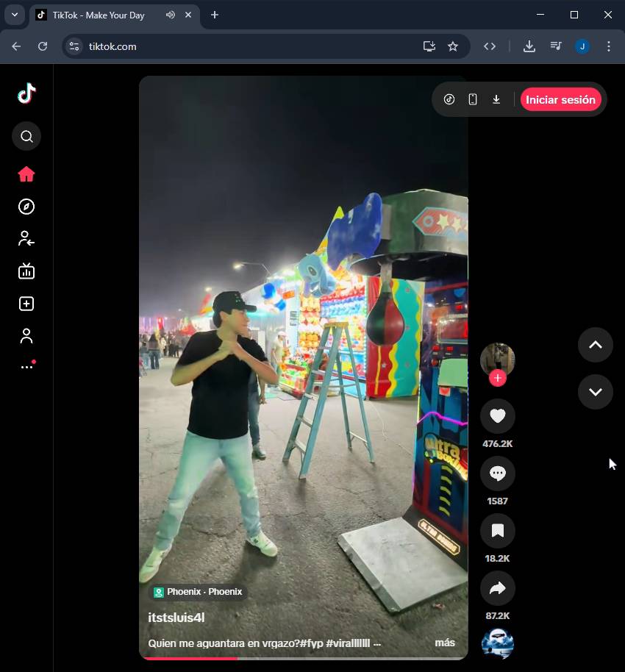Open TikTok search from the sidebar
625x672 pixels.
pyautogui.click(x=26, y=136)
